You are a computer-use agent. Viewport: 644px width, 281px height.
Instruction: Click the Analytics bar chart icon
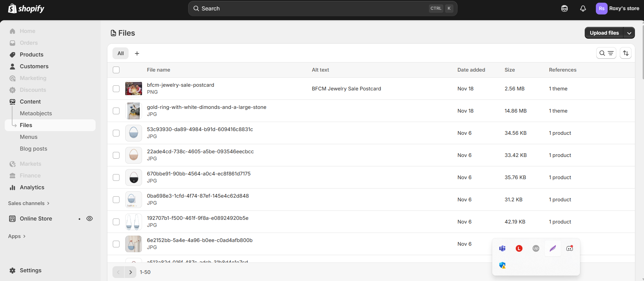pyautogui.click(x=12, y=188)
